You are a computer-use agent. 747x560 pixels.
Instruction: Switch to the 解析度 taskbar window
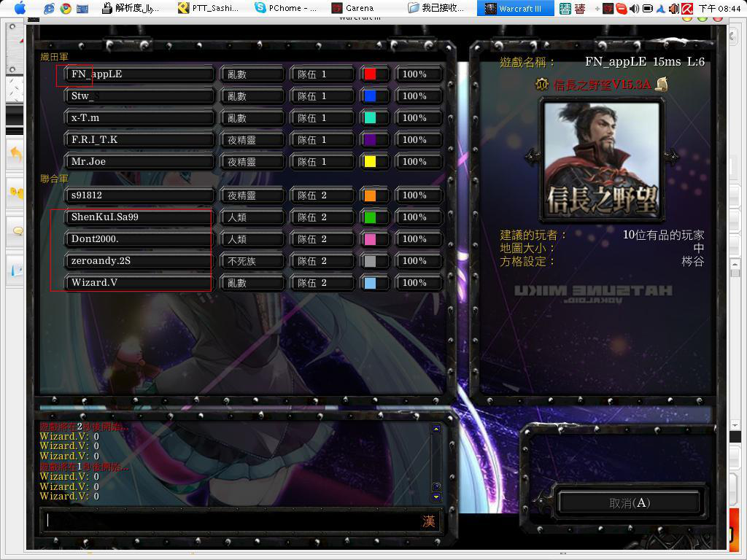[131, 8]
